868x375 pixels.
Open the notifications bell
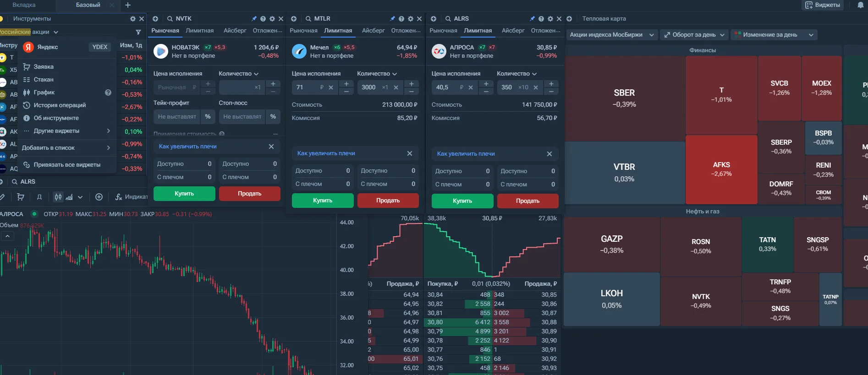coord(860,5)
